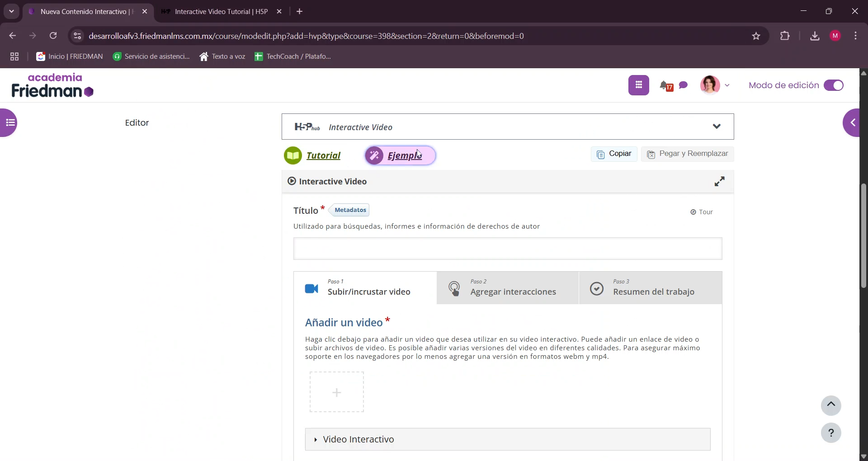Open the purple apps grid menu
The width and height of the screenshot is (868, 461).
point(638,85)
